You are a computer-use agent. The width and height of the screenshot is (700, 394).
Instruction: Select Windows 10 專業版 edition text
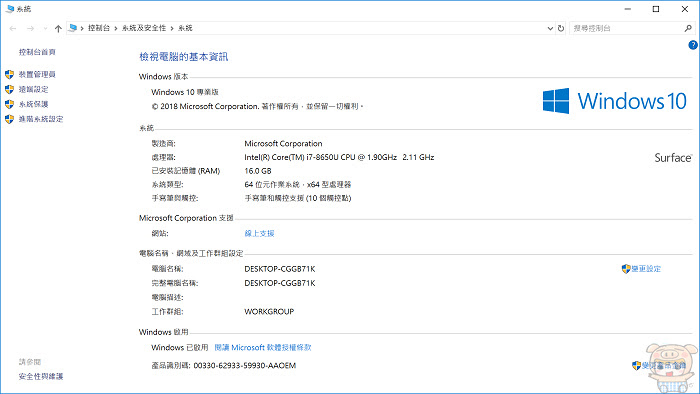(185, 92)
